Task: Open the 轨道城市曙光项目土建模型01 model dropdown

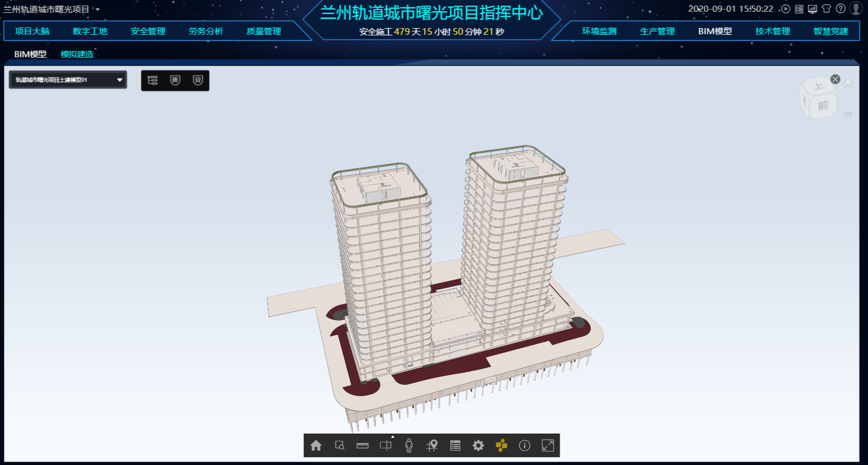Action: tap(68, 80)
